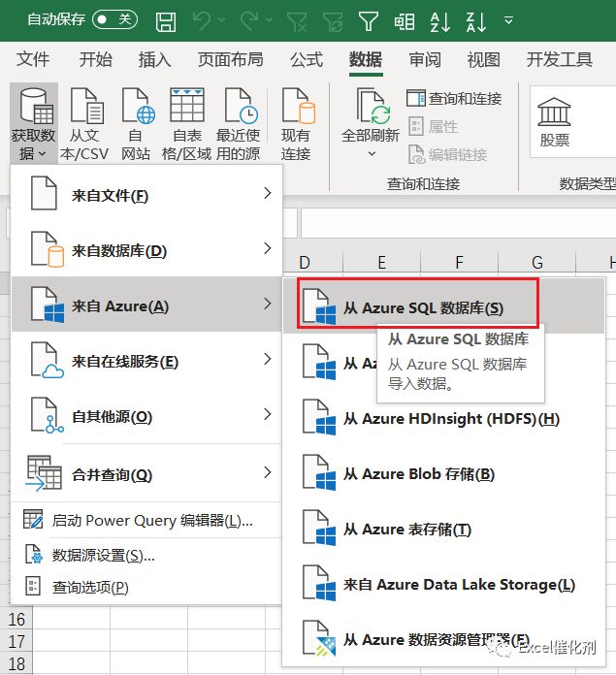Click the Reapply filter icon in quick access
This screenshot has width=616, height=675.
point(333,21)
